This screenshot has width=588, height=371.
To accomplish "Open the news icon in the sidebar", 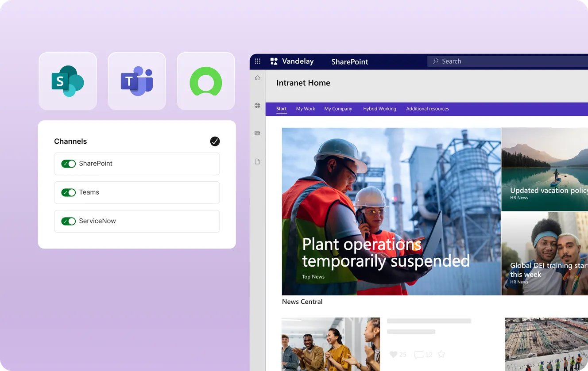I will click(257, 133).
